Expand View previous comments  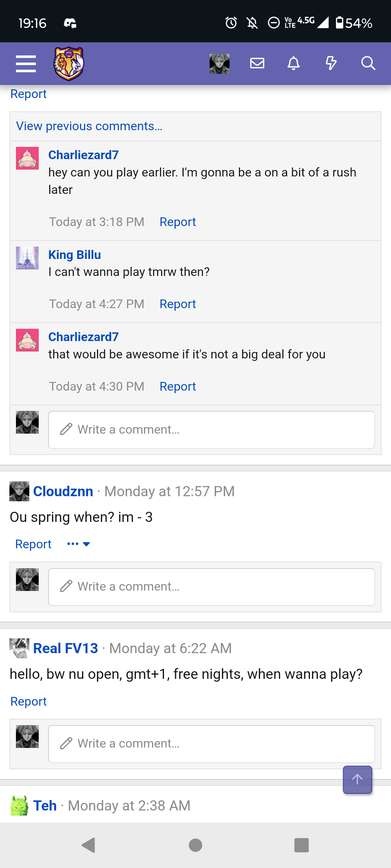89,126
